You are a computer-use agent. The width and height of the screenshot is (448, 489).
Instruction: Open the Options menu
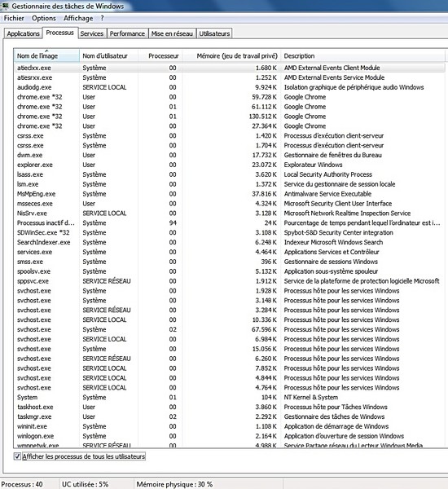pyautogui.click(x=44, y=19)
